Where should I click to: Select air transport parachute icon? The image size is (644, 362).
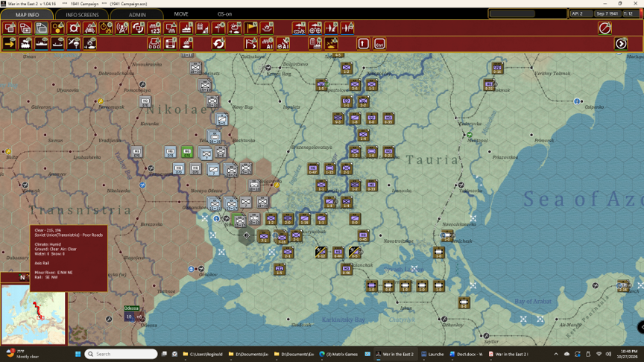[x=74, y=43]
